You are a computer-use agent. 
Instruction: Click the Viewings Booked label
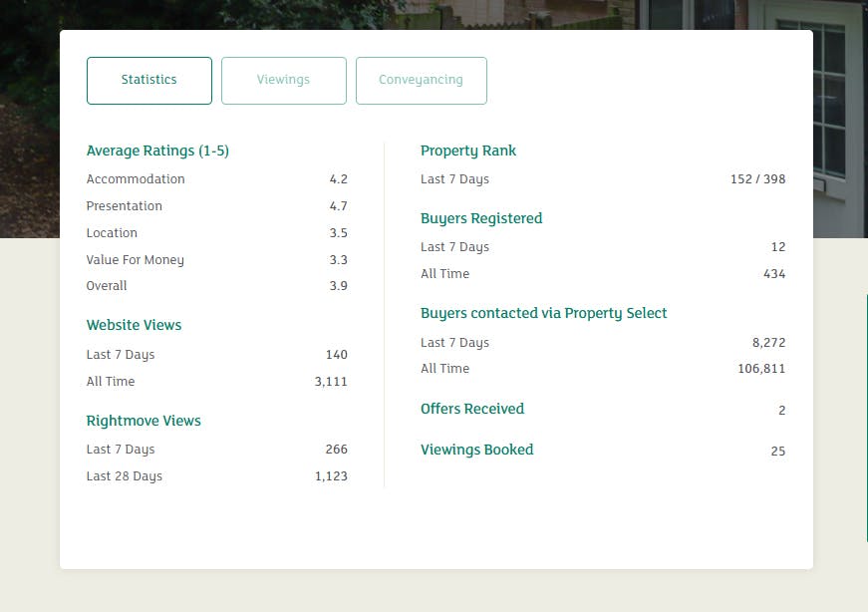point(476,450)
